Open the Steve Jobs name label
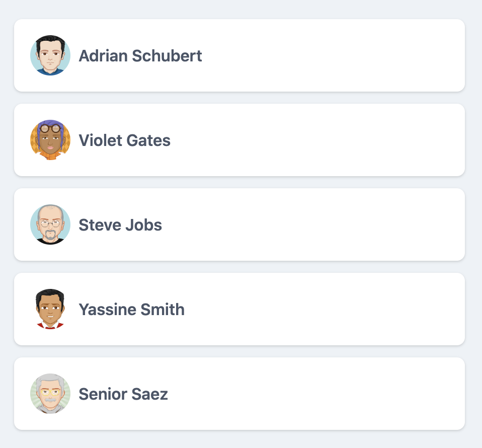482x448 pixels. click(x=120, y=225)
